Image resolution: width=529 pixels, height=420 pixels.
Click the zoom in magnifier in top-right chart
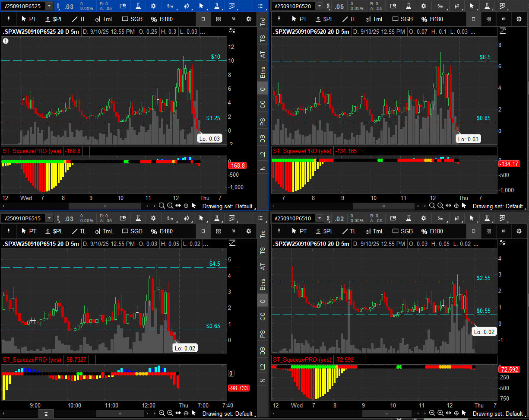point(440,206)
